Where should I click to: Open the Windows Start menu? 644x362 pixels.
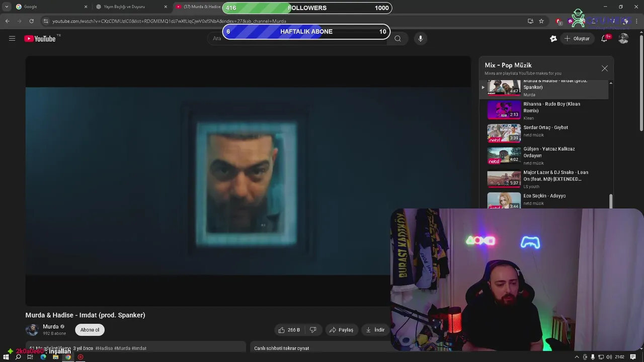point(6,357)
